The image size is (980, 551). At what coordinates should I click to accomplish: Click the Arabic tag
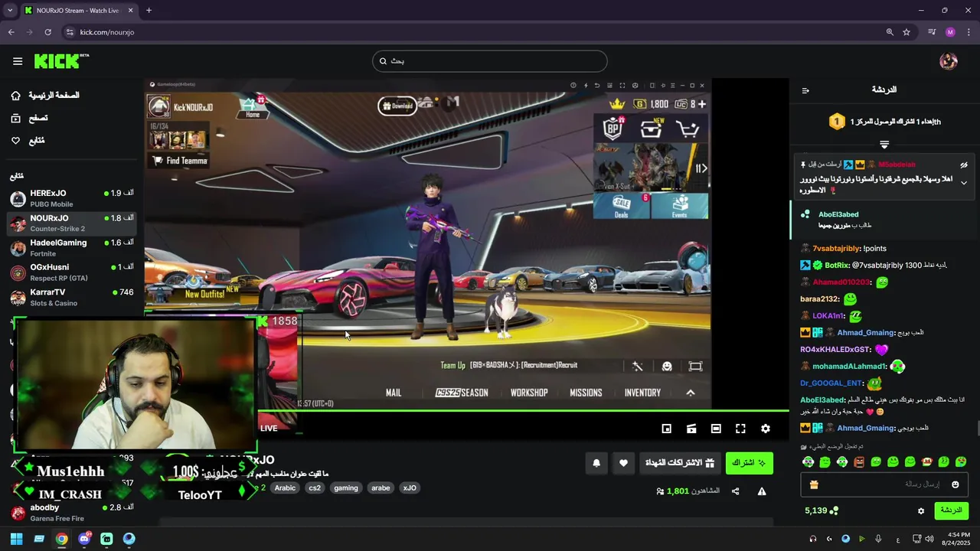285,488
